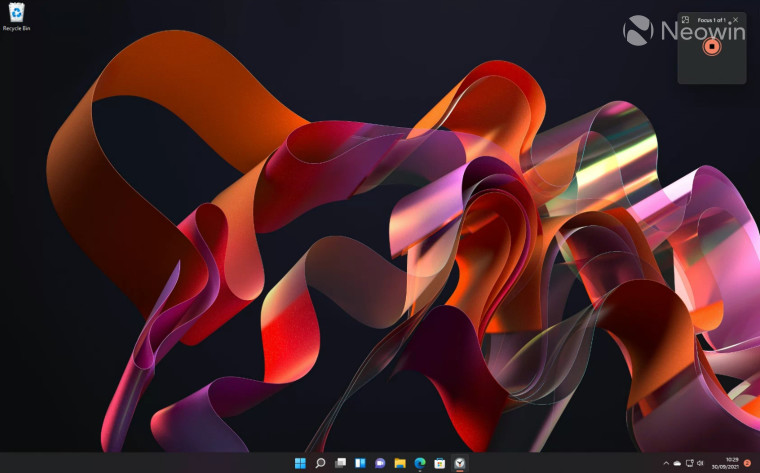Stop the focus session timer

[x=712, y=47]
